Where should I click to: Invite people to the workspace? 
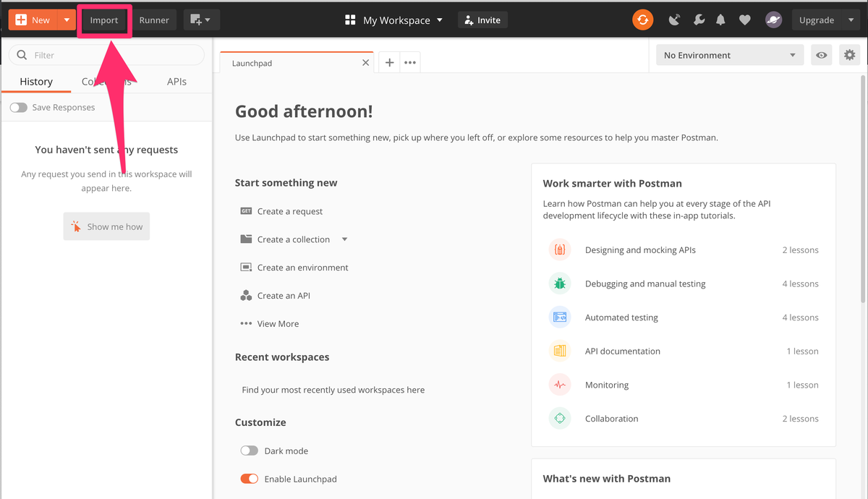tap(482, 20)
